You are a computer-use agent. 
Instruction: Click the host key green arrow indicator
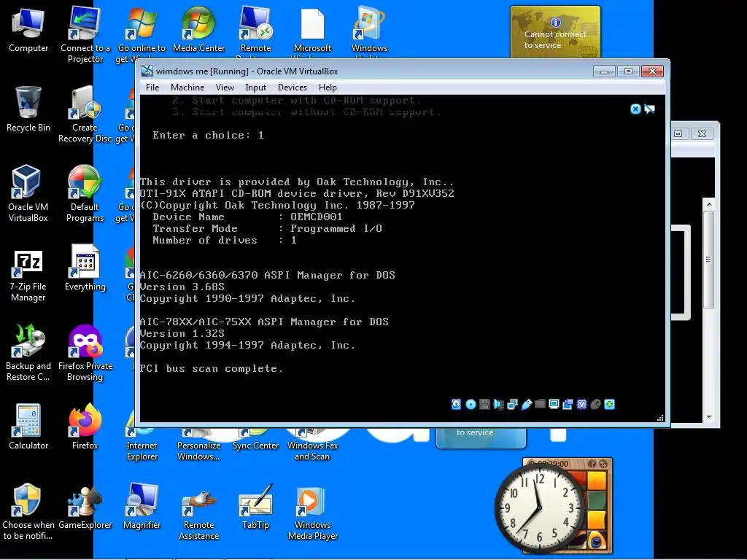point(609,404)
